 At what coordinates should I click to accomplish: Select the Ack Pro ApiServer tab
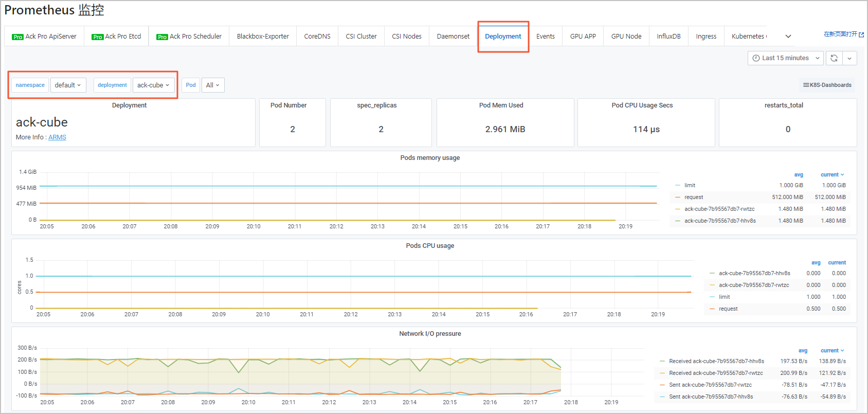(44, 37)
